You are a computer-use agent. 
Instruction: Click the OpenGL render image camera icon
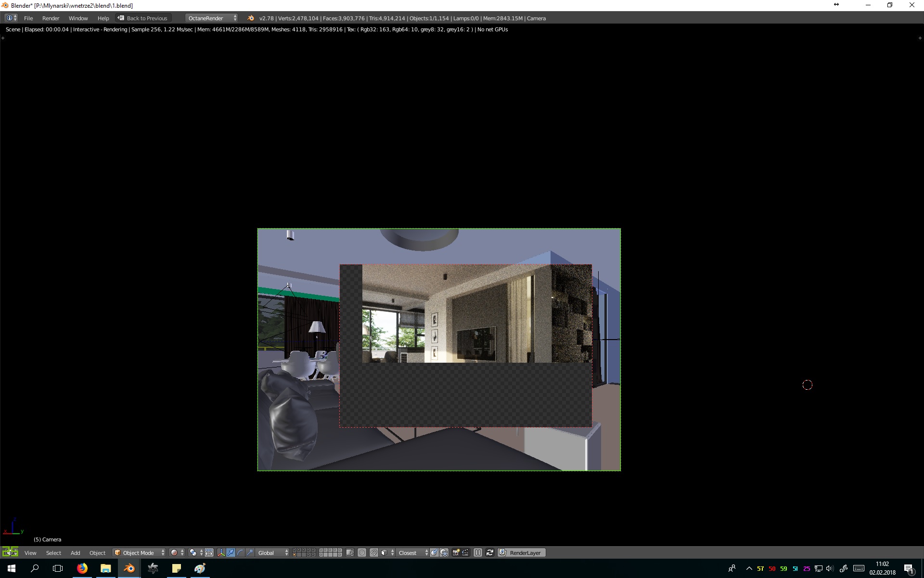456,552
